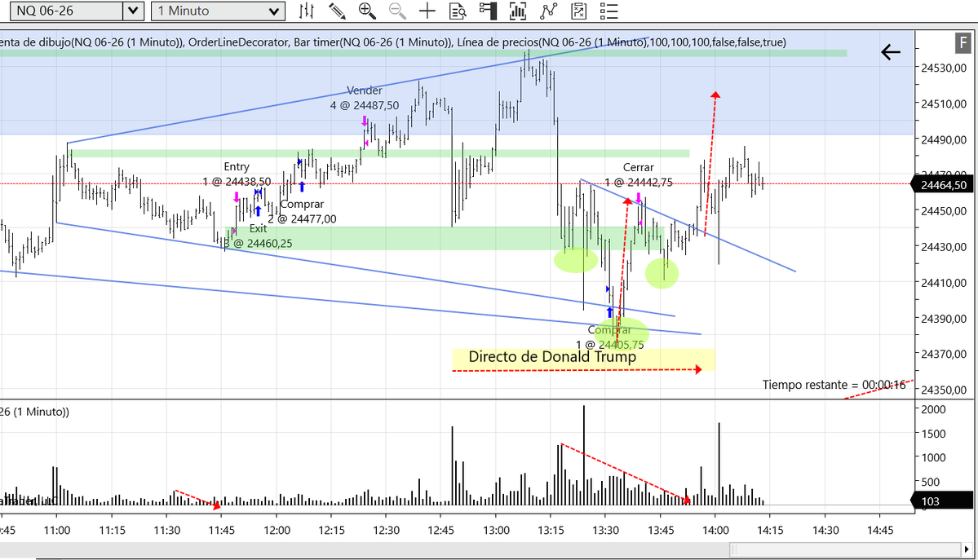Click the horizontal scrollbar thumb
The width and height of the screenshot is (978, 560).
tap(845, 549)
